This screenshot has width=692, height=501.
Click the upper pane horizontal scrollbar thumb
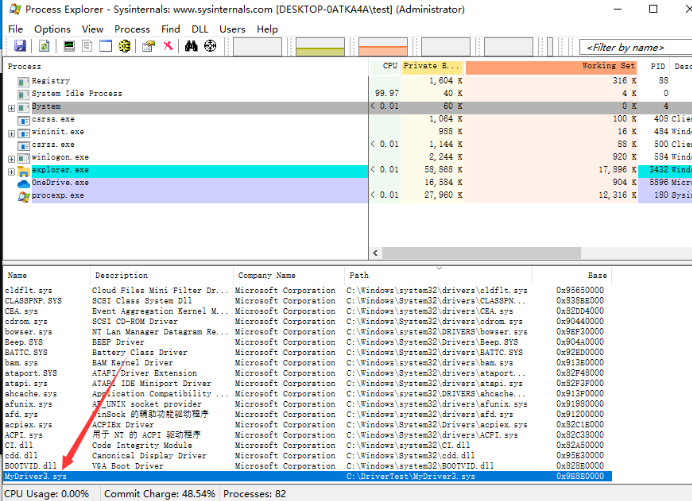pyautogui.click(x=481, y=253)
